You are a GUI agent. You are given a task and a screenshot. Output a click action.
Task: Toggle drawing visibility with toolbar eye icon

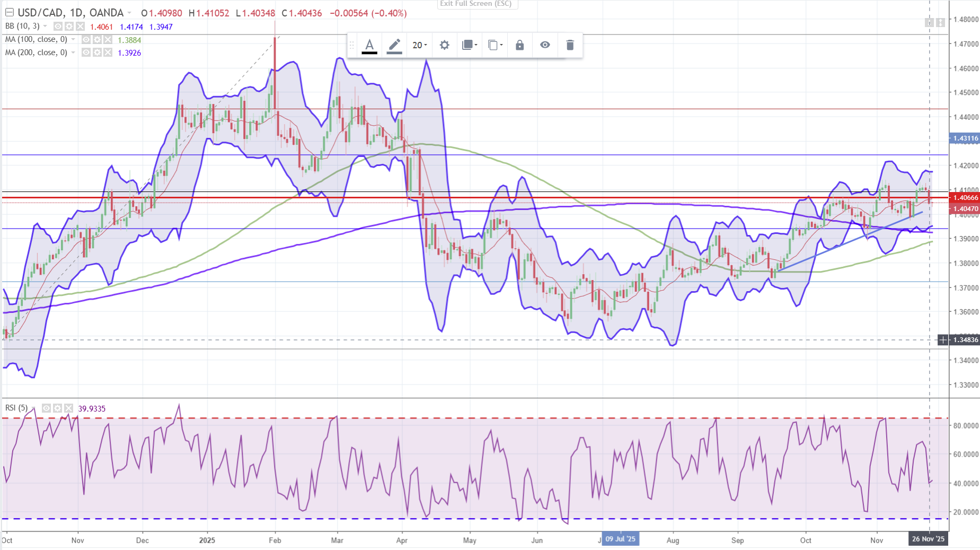point(545,45)
